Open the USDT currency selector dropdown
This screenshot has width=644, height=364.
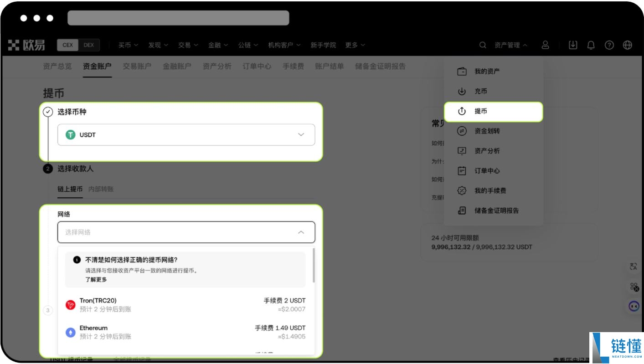pos(186,135)
